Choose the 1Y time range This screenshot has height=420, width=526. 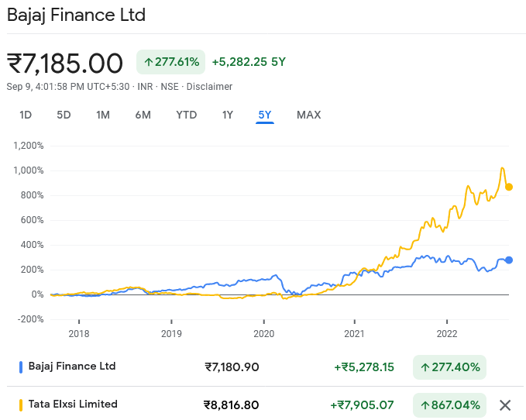click(x=227, y=115)
